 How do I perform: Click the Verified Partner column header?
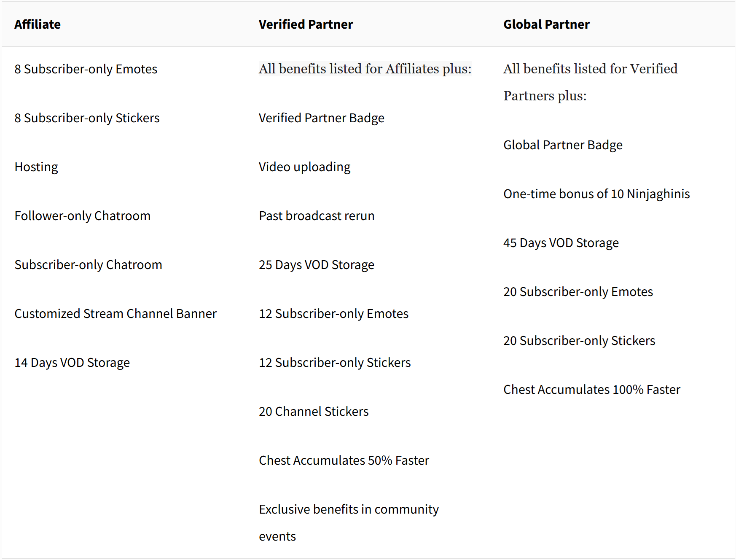point(306,24)
